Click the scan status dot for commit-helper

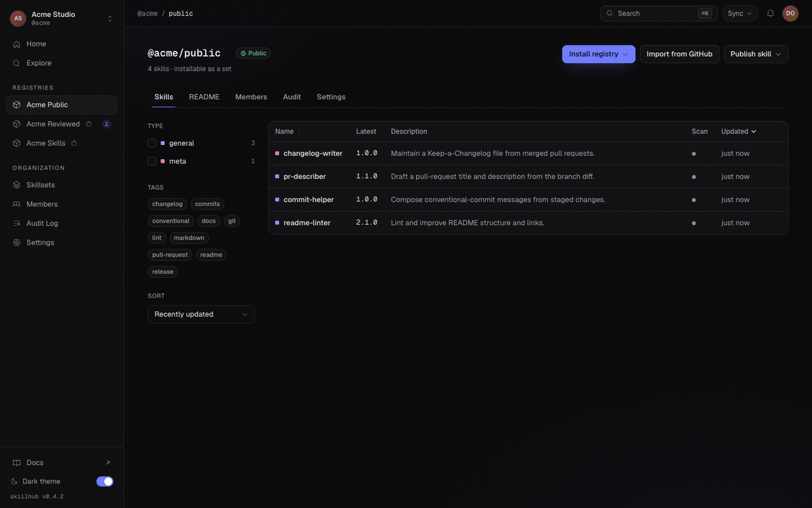tap(694, 200)
